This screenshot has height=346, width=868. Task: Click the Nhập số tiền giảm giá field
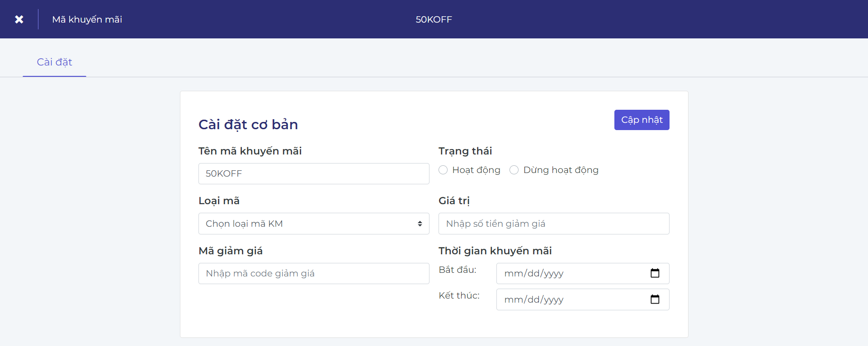click(x=553, y=224)
